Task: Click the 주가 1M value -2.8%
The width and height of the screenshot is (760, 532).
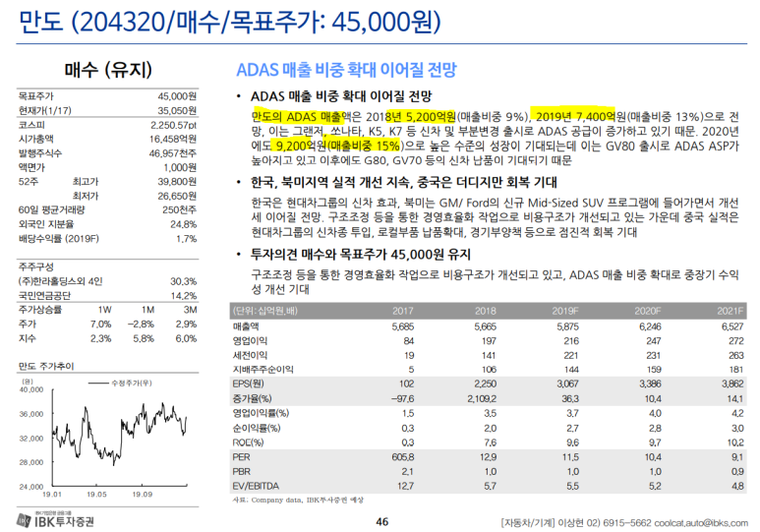Action: (x=141, y=324)
